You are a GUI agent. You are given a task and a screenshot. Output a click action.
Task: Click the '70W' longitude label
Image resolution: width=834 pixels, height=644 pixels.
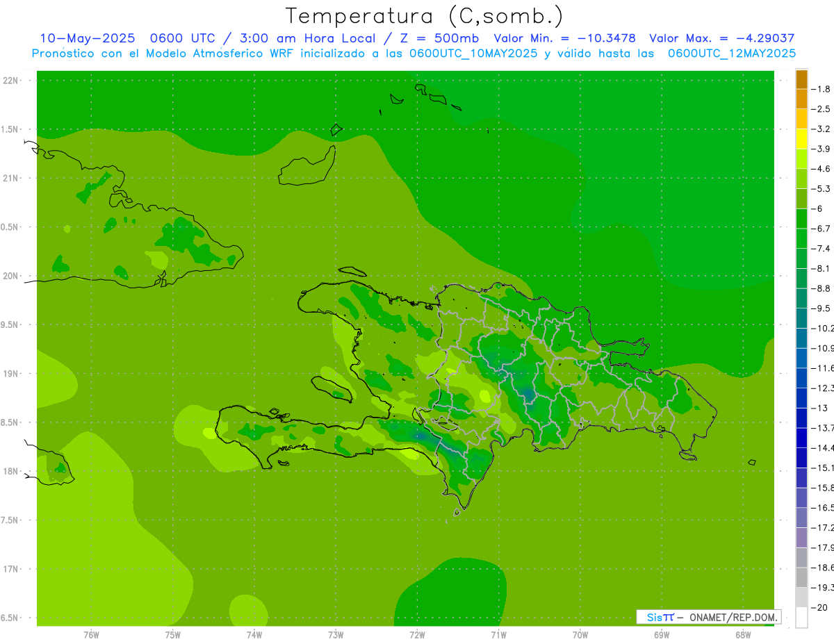pyautogui.click(x=580, y=635)
